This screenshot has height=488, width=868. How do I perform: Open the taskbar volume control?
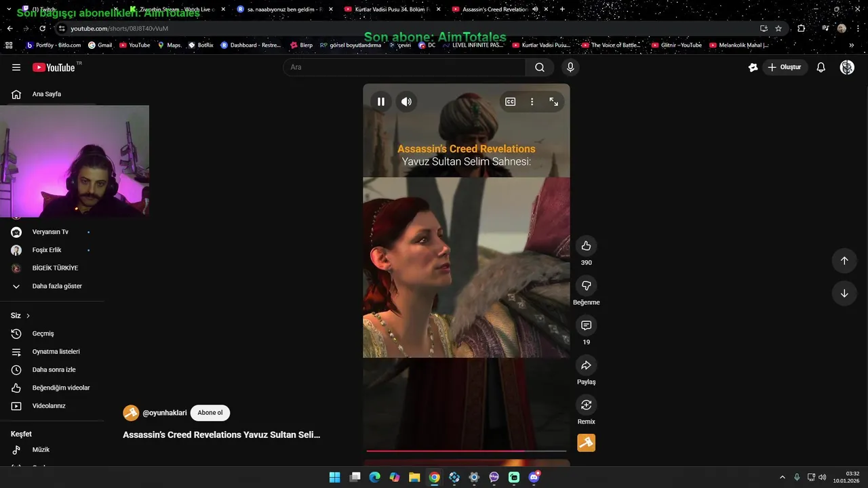coord(823,477)
